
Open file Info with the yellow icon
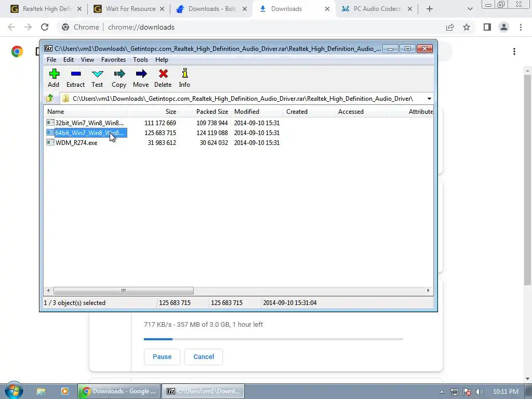184,78
